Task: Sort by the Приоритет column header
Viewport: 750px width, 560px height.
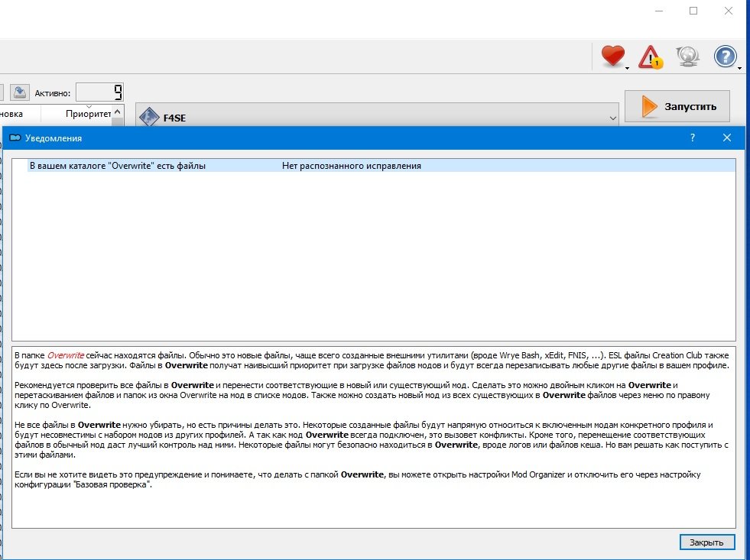Action: coord(88,114)
